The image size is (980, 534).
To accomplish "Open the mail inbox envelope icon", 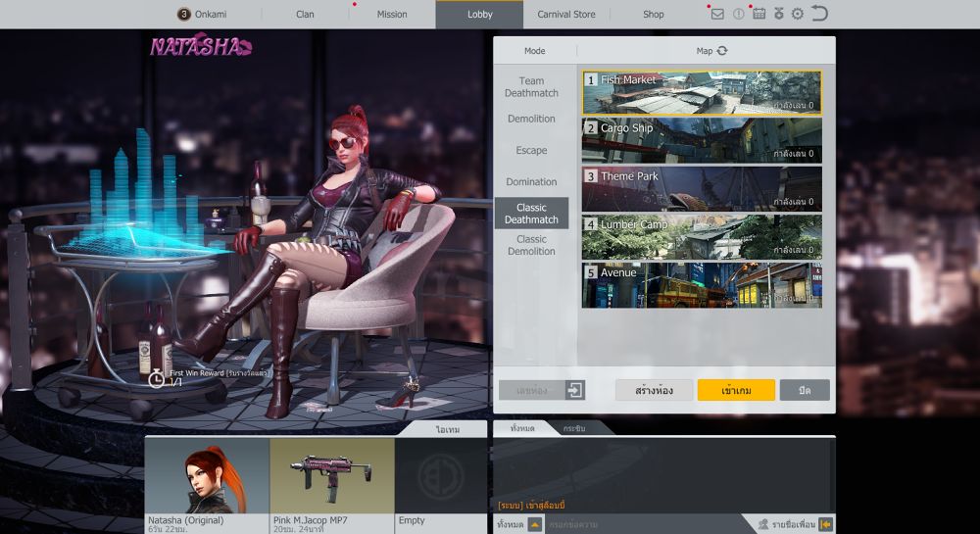I will tap(717, 14).
